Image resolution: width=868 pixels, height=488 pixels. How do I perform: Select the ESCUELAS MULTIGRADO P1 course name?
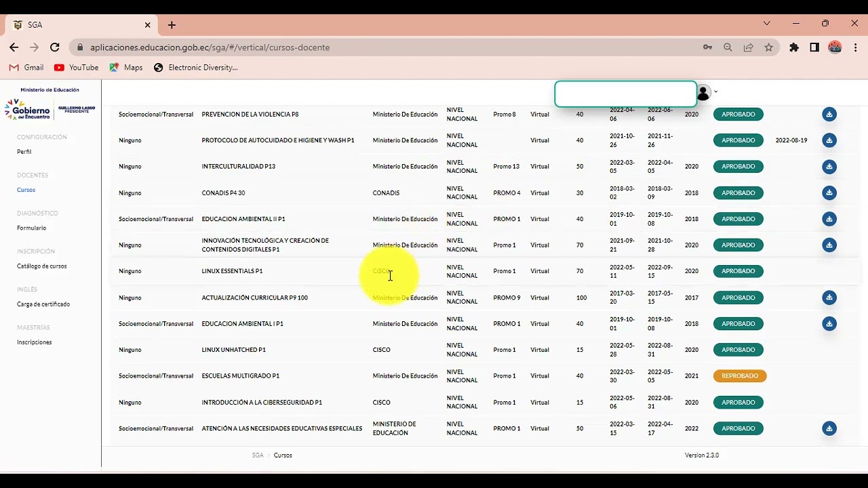(x=241, y=376)
